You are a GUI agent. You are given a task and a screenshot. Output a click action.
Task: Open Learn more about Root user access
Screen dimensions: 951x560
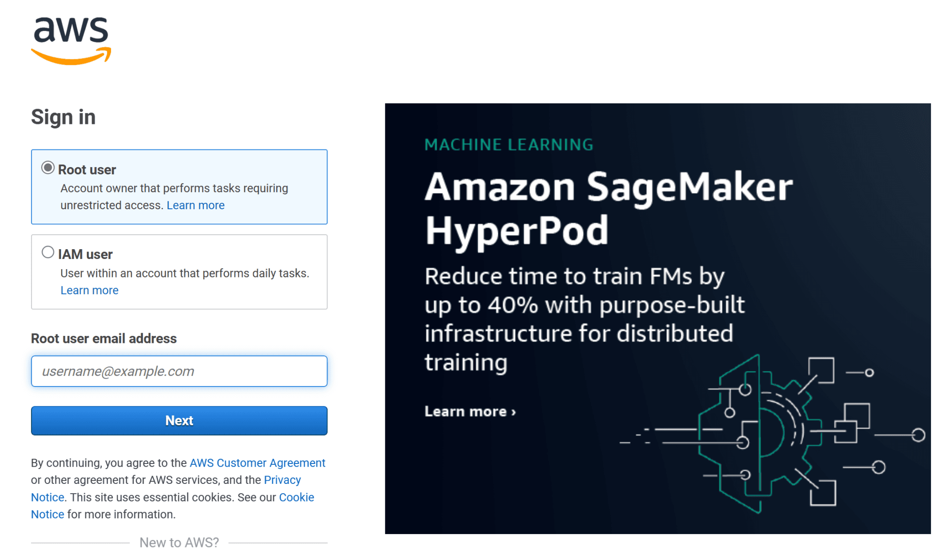195,205
